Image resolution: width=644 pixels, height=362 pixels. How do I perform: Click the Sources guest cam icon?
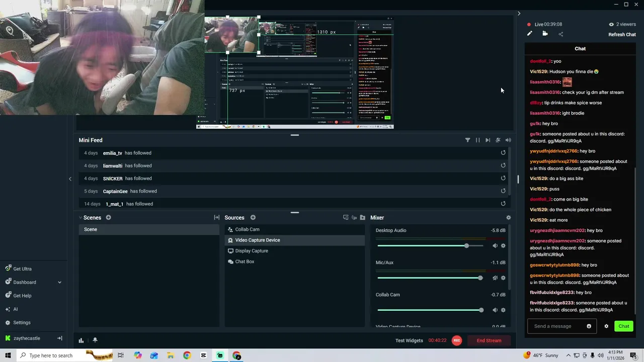(354, 218)
